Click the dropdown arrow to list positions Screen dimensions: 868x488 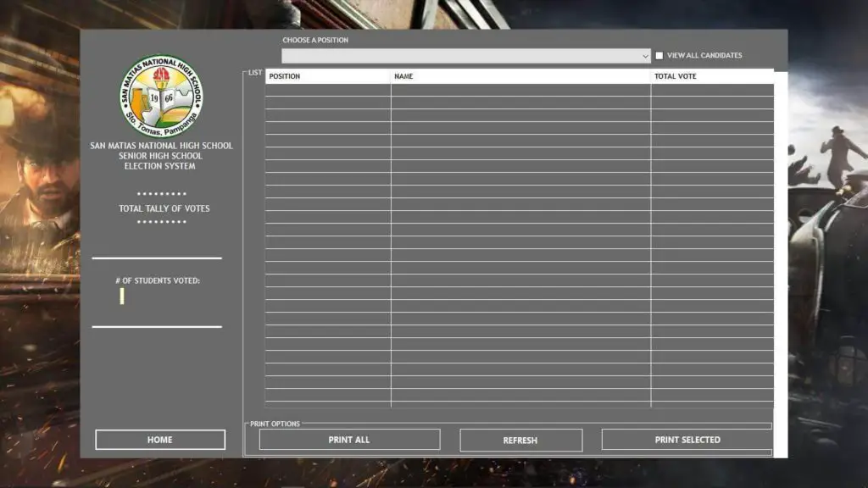coord(644,55)
